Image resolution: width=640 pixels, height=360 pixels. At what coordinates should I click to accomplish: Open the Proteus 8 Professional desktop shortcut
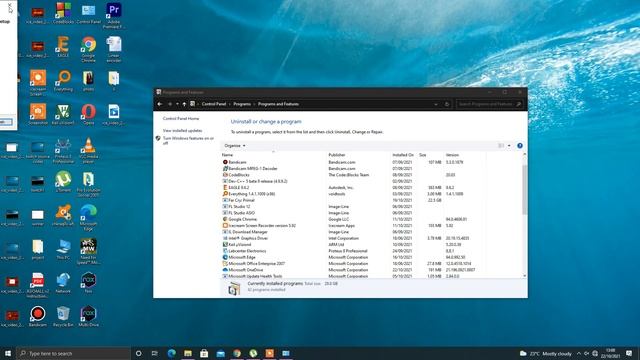click(63, 150)
